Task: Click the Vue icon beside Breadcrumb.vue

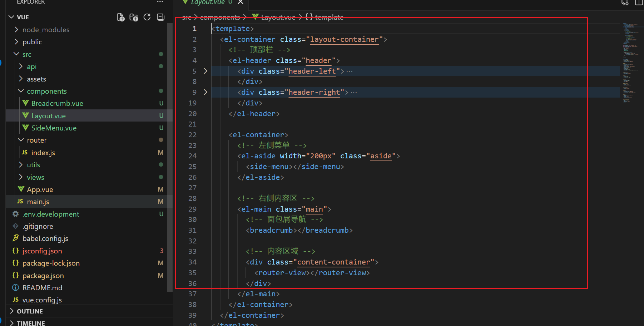Action: point(25,103)
